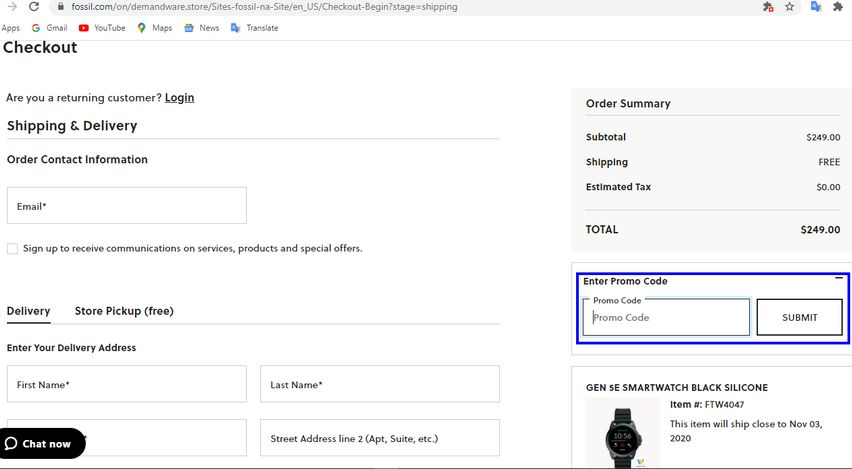The image size is (852, 469).
Task: Open the YouTube bookmark
Action: click(102, 28)
